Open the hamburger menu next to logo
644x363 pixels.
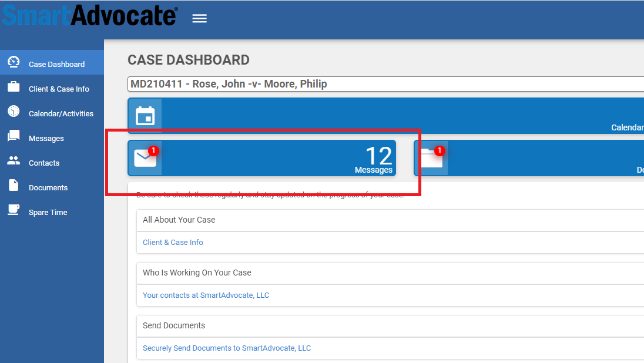pyautogui.click(x=200, y=18)
